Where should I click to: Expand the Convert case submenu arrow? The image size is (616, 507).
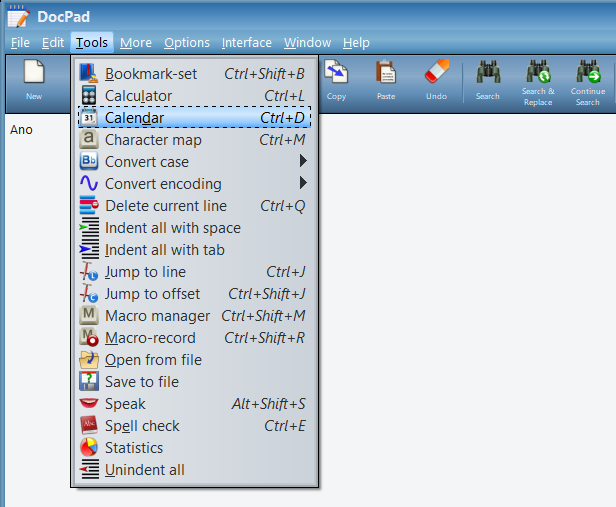[x=303, y=161]
